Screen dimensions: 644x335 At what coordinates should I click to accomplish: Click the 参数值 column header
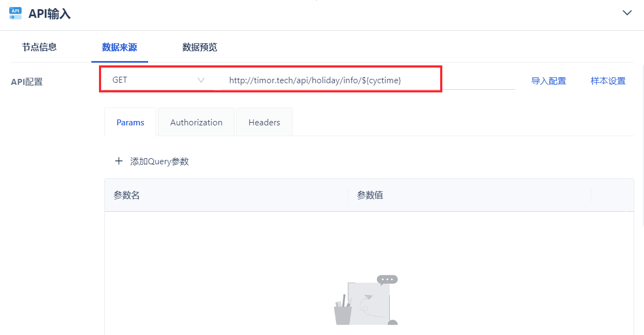pos(370,195)
